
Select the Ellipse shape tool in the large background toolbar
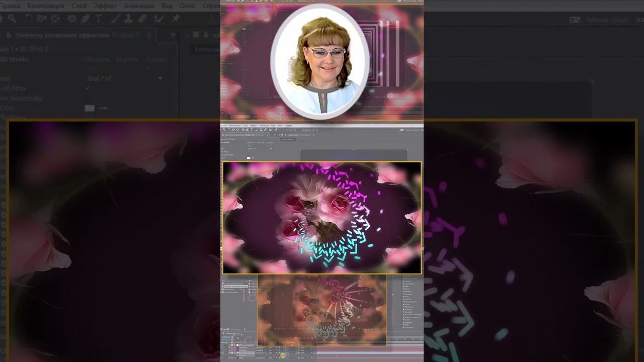pyautogui.click(x=72, y=19)
